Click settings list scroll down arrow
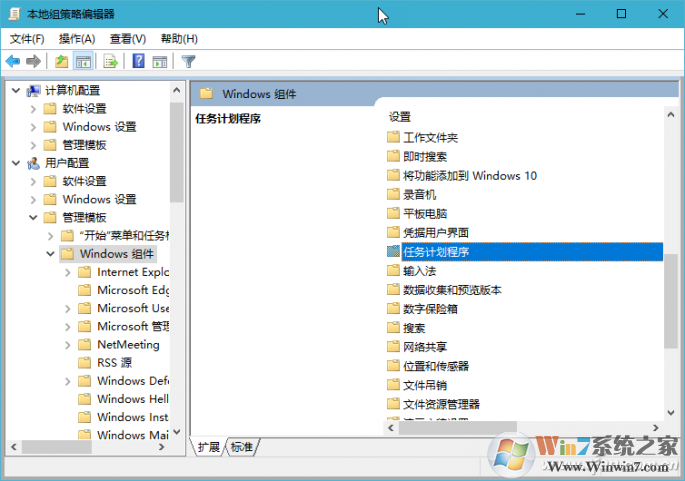The height and width of the screenshot is (481, 685). 671,412
